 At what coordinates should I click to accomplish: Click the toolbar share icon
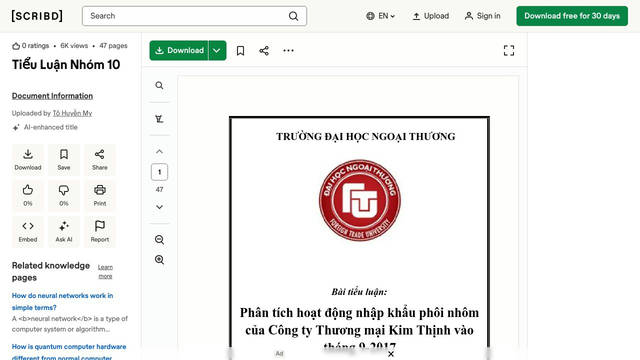pos(264,51)
